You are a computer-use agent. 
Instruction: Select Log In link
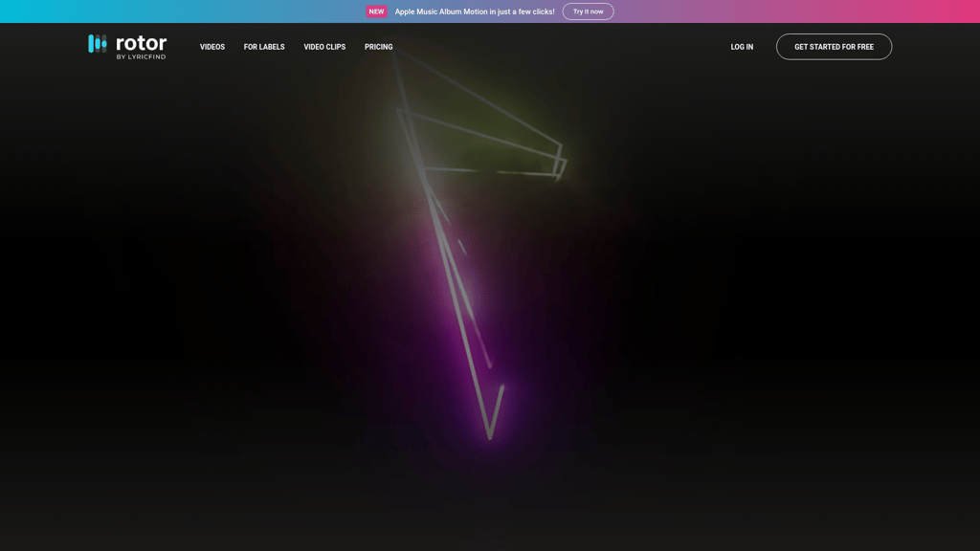742,47
